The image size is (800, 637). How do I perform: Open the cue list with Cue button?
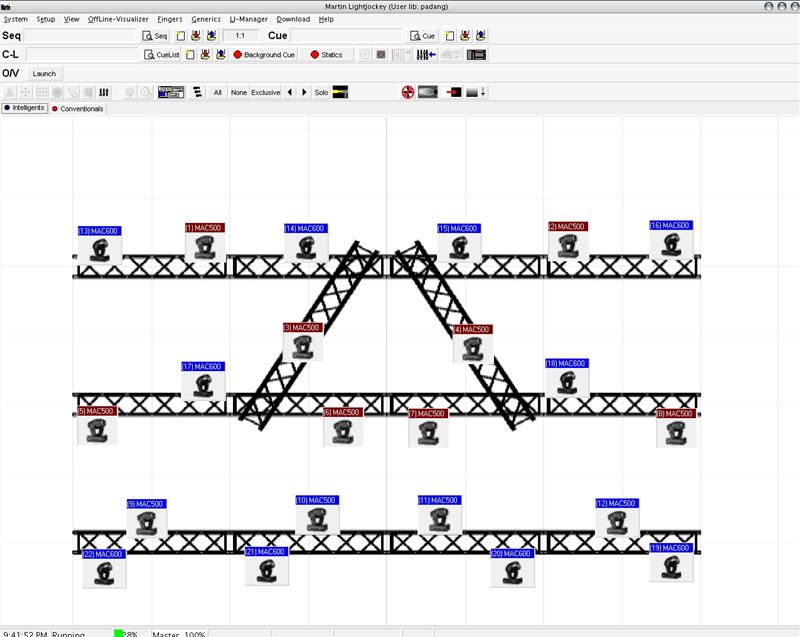click(x=422, y=36)
